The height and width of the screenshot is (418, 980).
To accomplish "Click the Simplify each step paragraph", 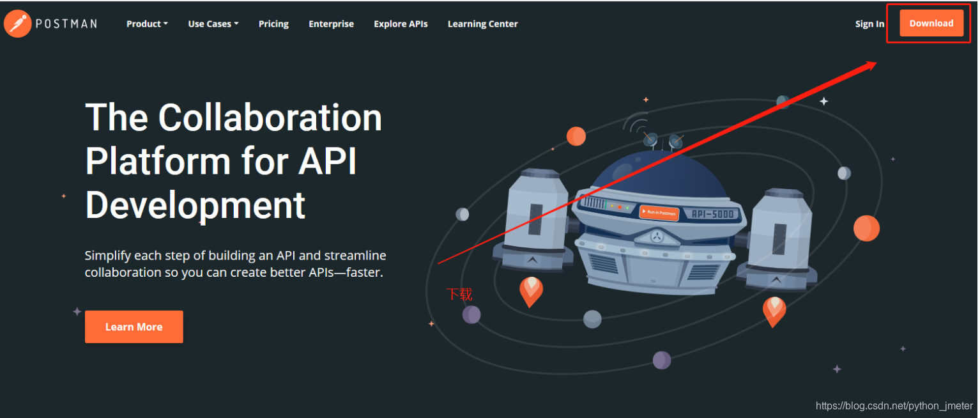I will coord(235,264).
